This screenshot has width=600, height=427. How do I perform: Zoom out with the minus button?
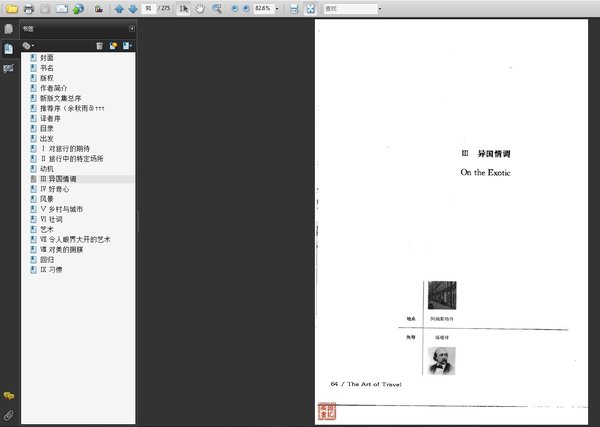(x=235, y=8)
